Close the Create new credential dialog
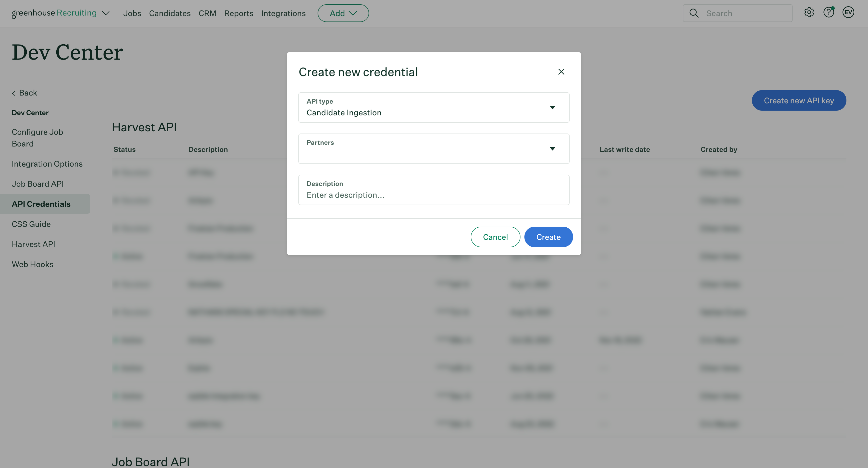The width and height of the screenshot is (868, 468). tap(561, 72)
